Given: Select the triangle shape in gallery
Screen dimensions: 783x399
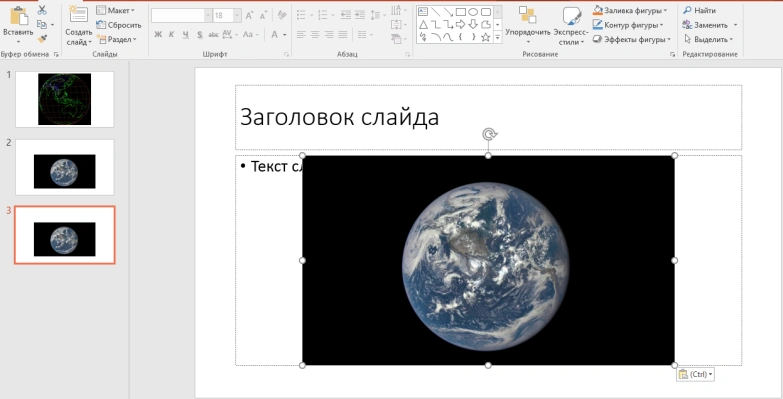Looking at the screenshot, I should (x=423, y=24).
